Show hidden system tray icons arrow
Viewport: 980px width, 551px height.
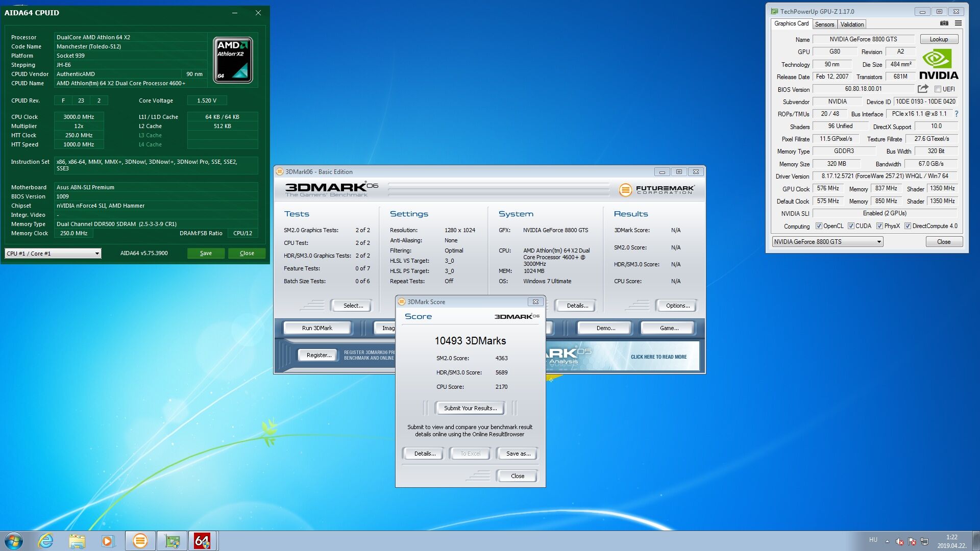pos(887,541)
